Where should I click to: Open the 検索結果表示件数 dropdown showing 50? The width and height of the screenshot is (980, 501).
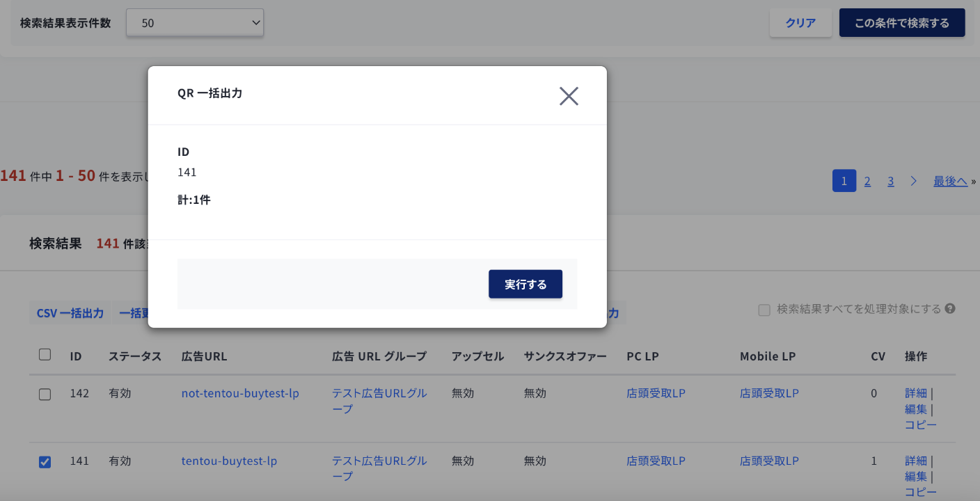pyautogui.click(x=195, y=22)
